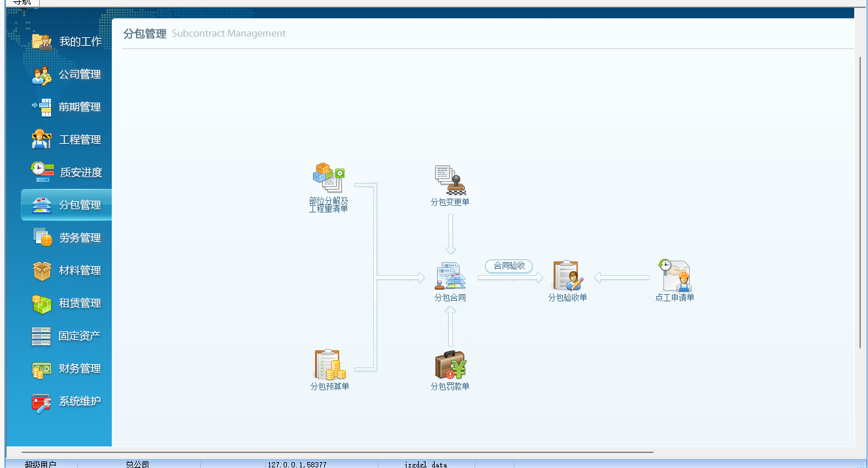
Task: Click the vertical scrollbar on the right
Action: pos(860,203)
